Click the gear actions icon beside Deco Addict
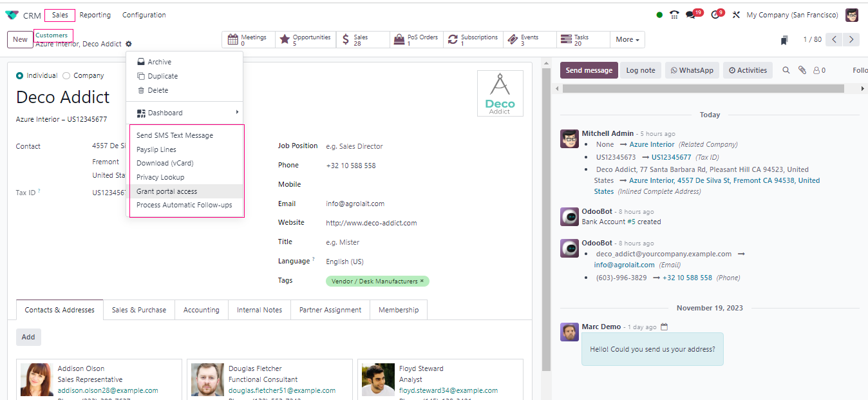Image resolution: width=868 pixels, height=400 pixels. click(x=129, y=44)
